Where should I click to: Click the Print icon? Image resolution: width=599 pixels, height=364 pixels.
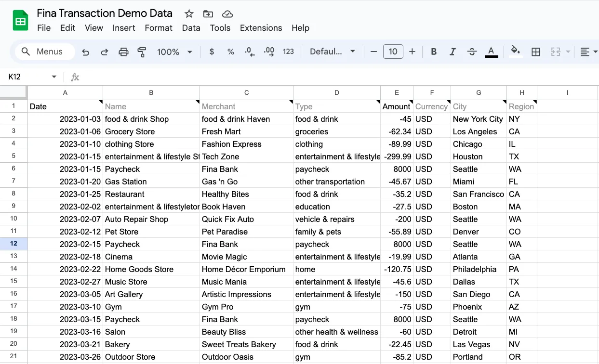pos(123,52)
